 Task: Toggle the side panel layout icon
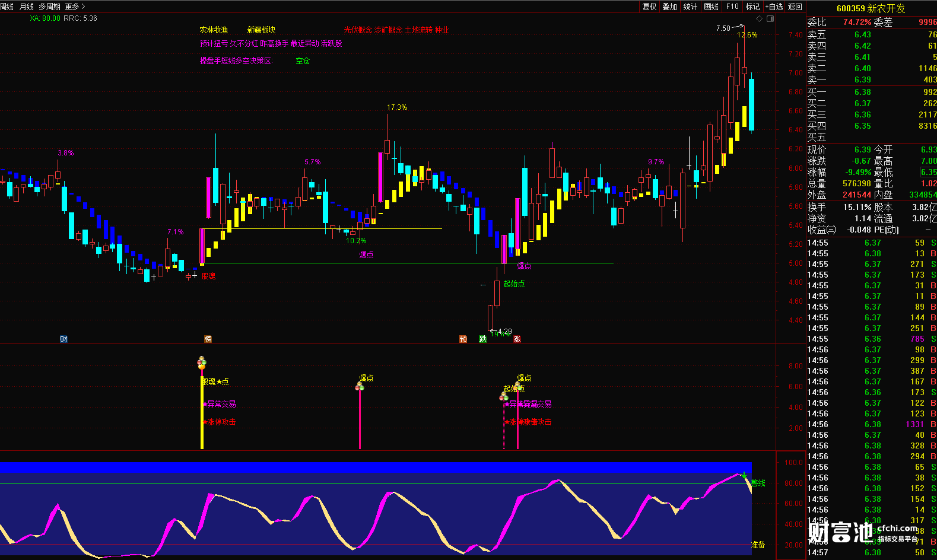point(770,19)
